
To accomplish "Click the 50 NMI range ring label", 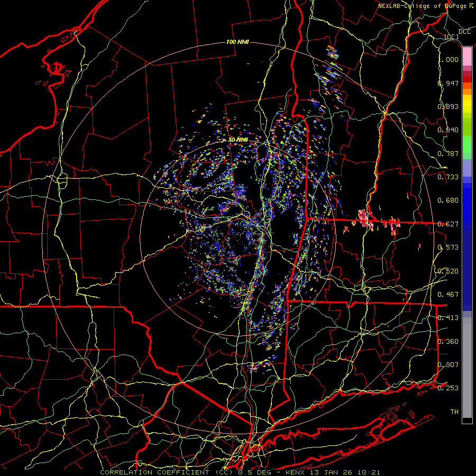I will coord(237,140).
